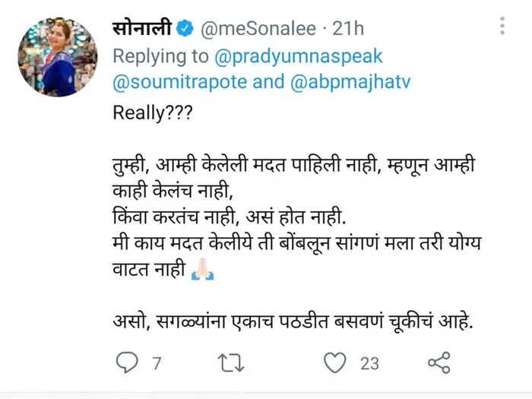Viewport: 532px width, 399px height.
Task: Retweet this post using the retweet icon
Action: point(226,363)
